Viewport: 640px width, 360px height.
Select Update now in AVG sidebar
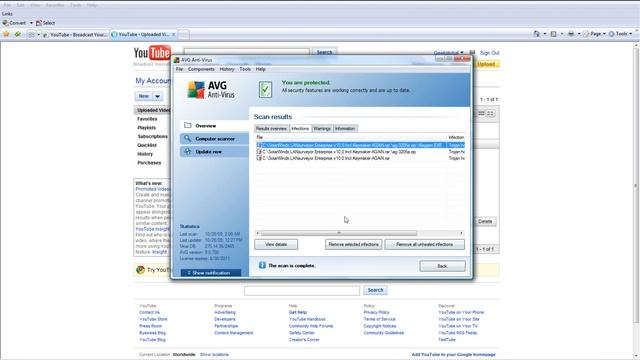(x=214, y=152)
